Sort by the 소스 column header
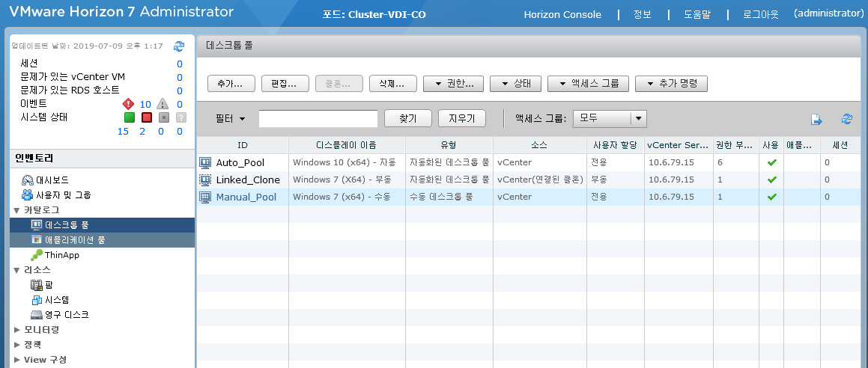 tap(539, 145)
